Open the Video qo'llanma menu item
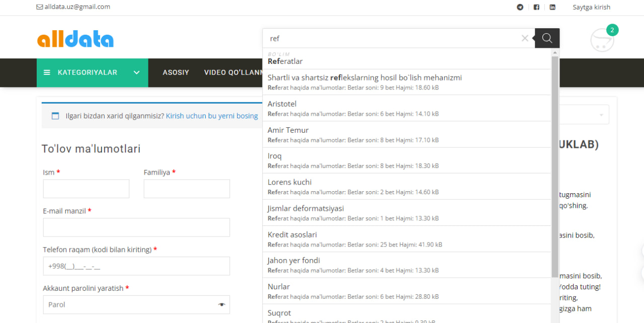 [x=233, y=72]
